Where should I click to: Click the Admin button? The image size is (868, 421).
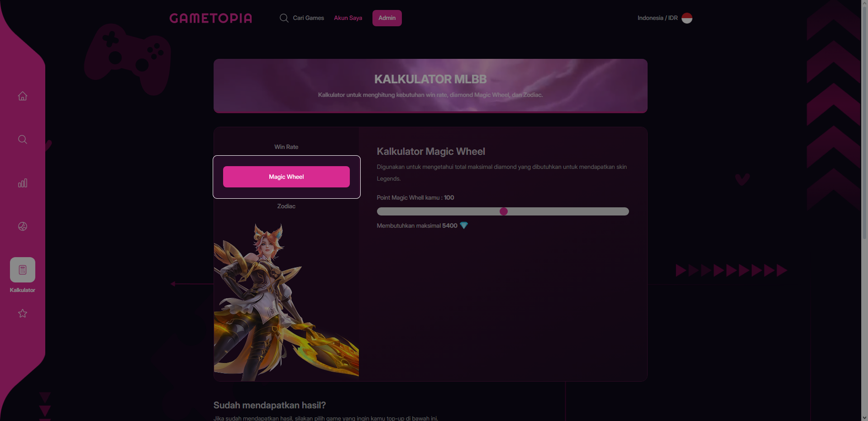tap(387, 18)
